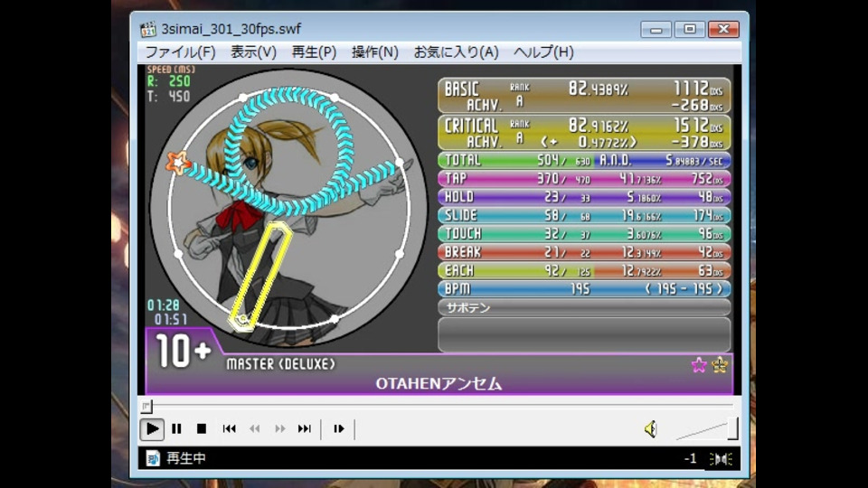Screen dimensions: 868x488
Task: Minimize the 3simai_301_30fps.swf window
Action: point(656,29)
